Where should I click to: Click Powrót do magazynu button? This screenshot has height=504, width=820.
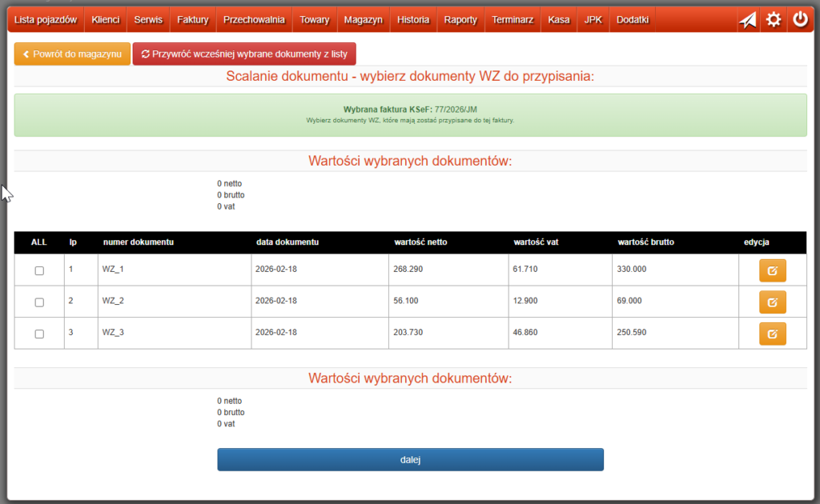tap(72, 54)
